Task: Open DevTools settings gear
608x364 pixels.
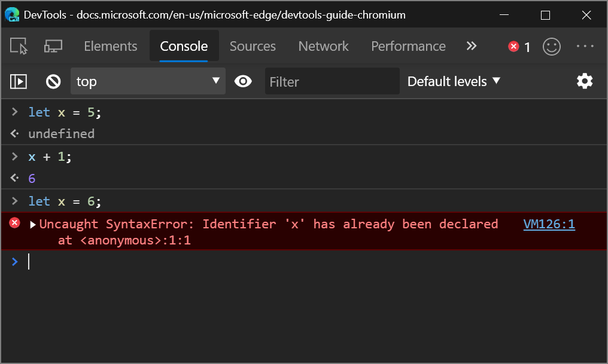Action: click(x=585, y=81)
